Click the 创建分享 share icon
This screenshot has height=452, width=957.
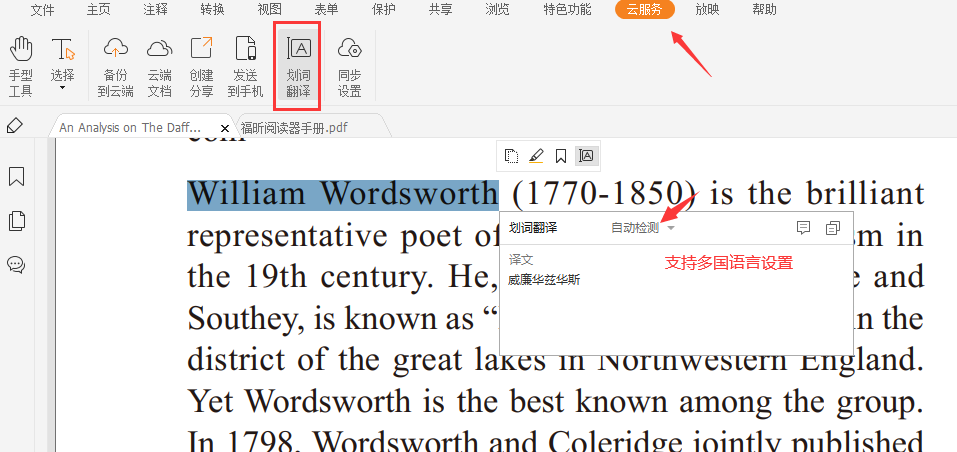[x=201, y=66]
